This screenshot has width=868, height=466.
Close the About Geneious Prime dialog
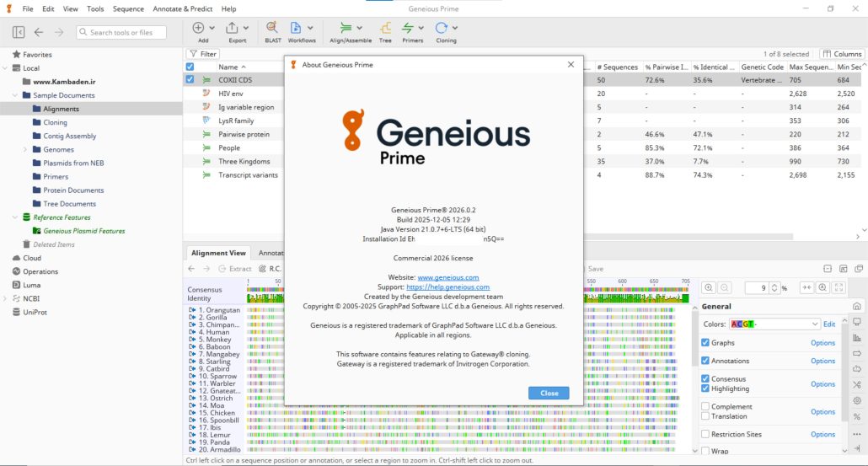pos(549,393)
